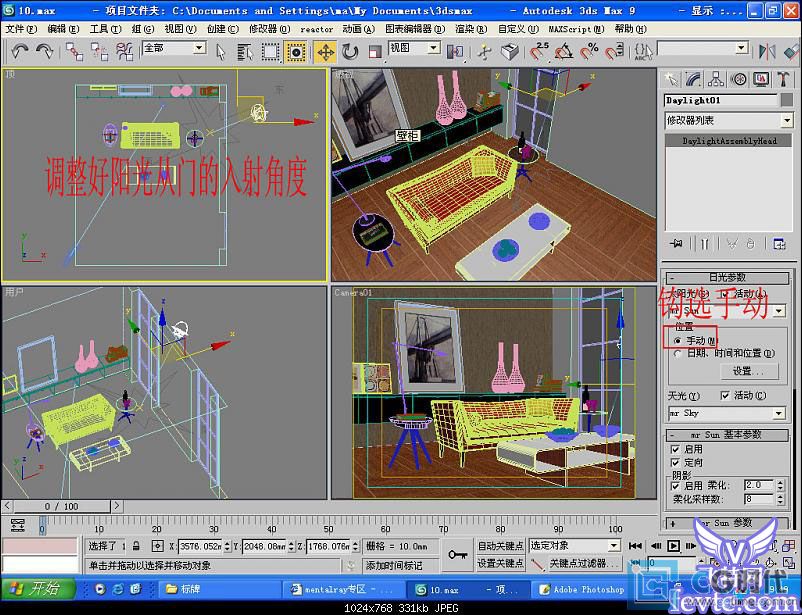
Task: Switch to the Hierarchy command panel tab
Action: coord(716,79)
